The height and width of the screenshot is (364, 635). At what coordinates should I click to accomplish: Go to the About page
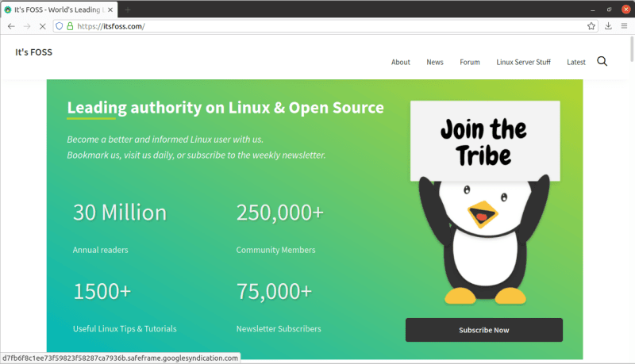pos(401,62)
